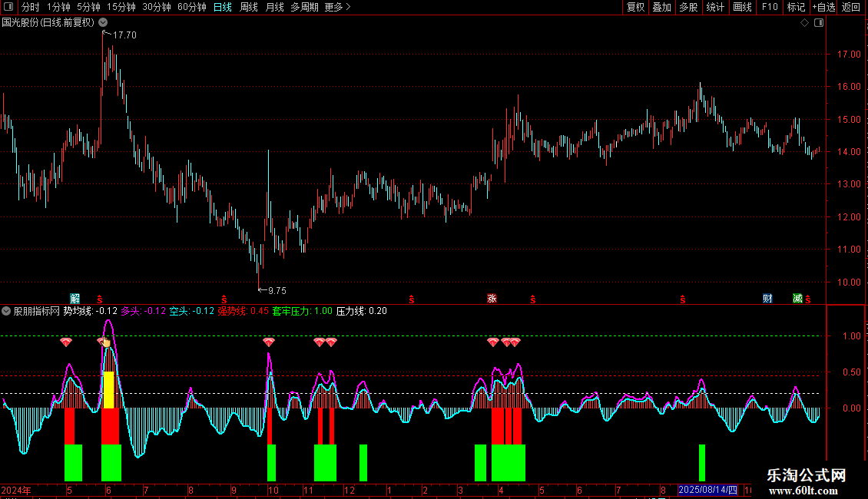Click the 17.70 high price label
The height and width of the screenshot is (499, 868).
coord(124,35)
